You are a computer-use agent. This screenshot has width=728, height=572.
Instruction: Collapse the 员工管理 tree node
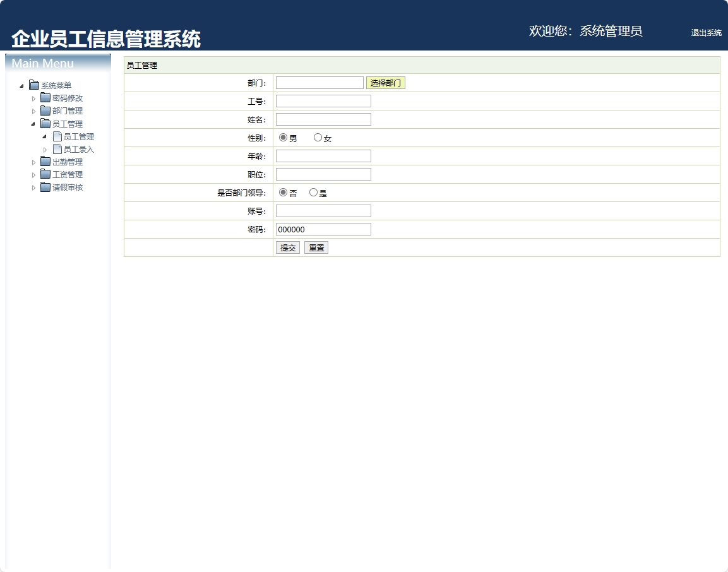tap(34, 124)
